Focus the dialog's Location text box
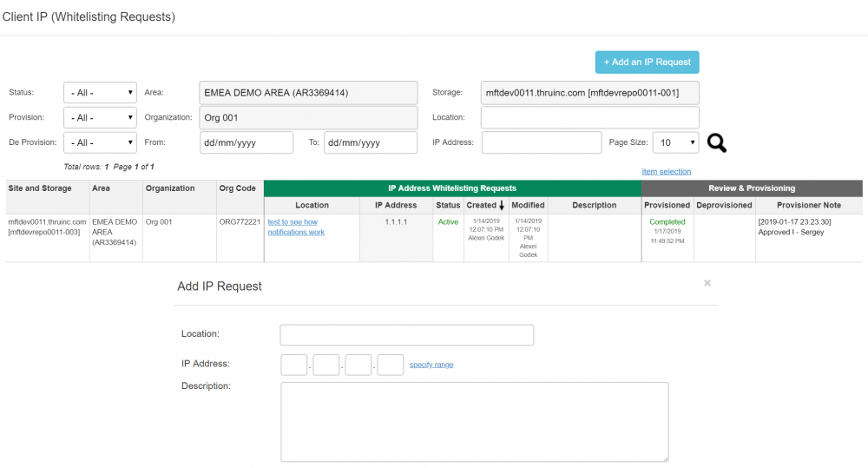 click(406, 335)
